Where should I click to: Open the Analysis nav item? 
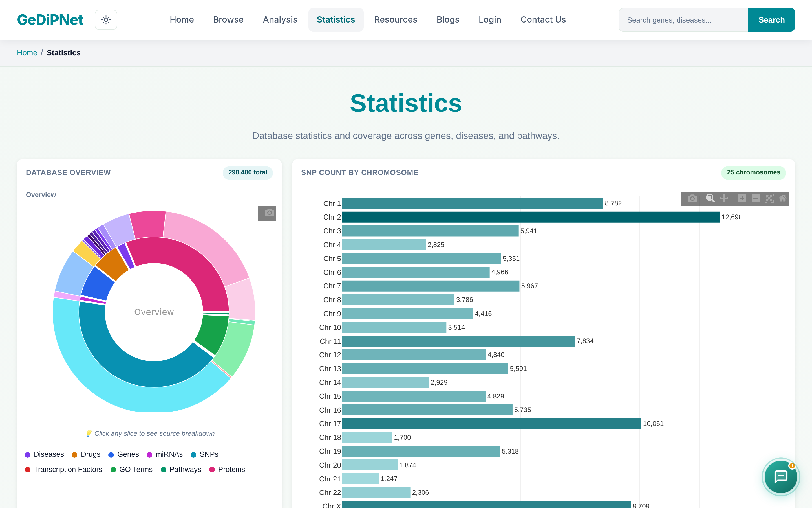280,20
